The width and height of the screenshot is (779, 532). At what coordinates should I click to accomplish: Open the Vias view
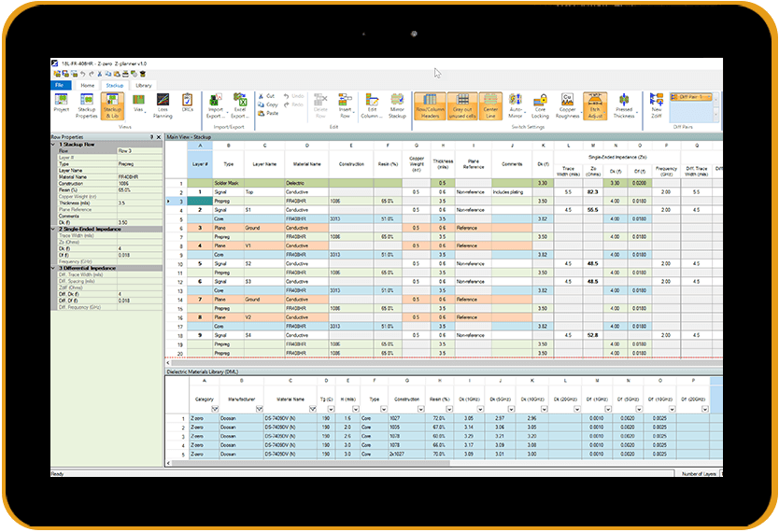coord(138,104)
